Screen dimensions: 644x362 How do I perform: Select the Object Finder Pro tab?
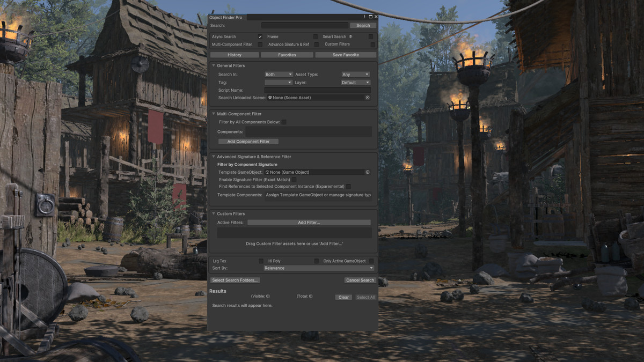pos(226,18)
